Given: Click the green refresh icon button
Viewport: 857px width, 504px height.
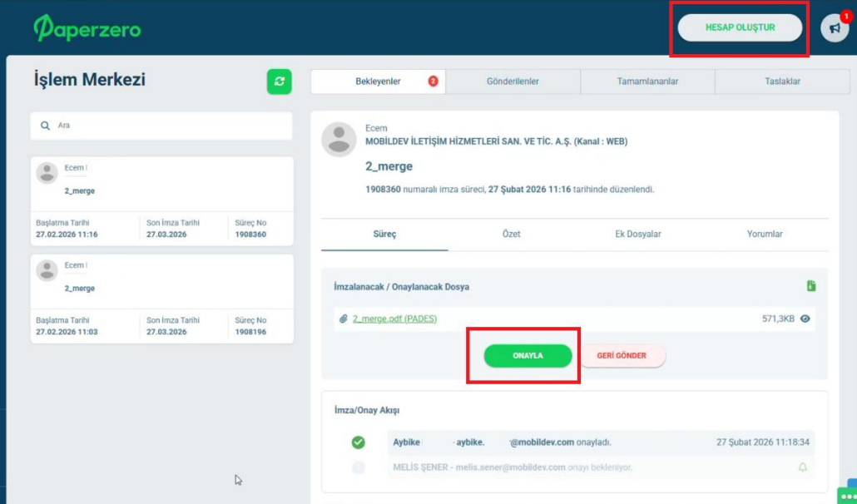Looking at the screenshot, I should [280, 82].
